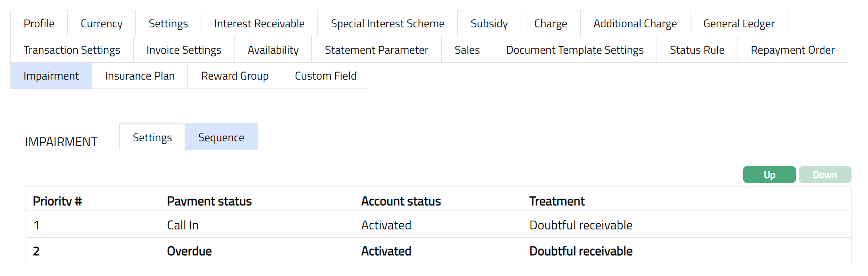Switch to Transaction Settings tab
868x276 pixels.
pos(72,50)
